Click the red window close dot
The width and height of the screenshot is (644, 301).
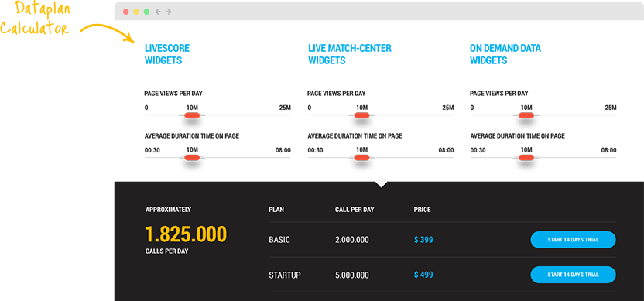coord(125,12)
